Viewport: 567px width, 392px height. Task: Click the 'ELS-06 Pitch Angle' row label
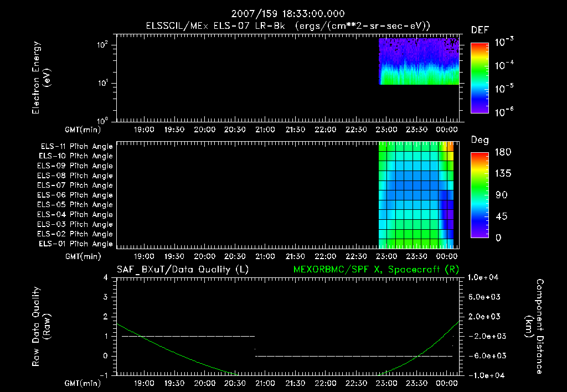coord(75,195)
